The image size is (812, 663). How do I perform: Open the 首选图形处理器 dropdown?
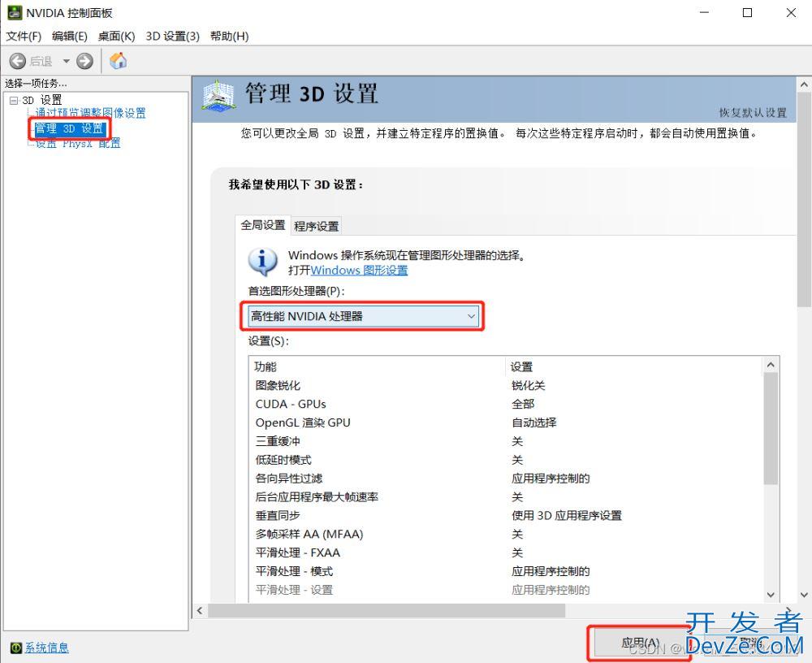(x=362, y=316)
